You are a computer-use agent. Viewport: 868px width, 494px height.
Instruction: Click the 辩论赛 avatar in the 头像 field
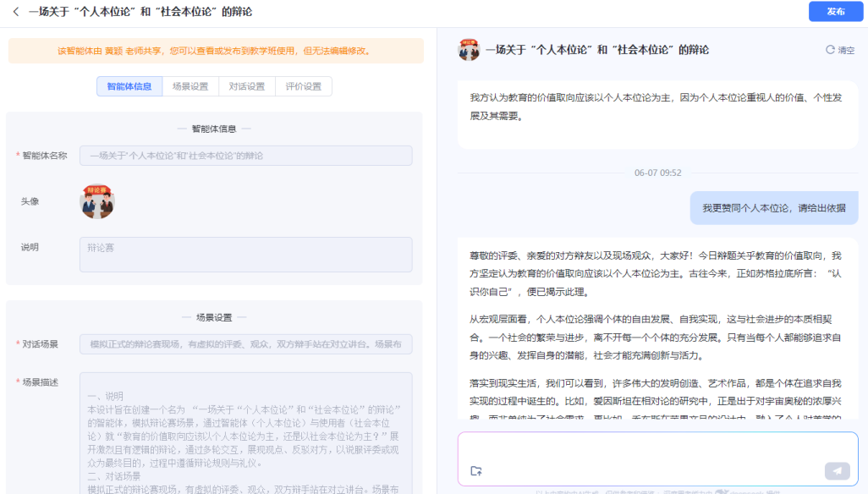96,201
